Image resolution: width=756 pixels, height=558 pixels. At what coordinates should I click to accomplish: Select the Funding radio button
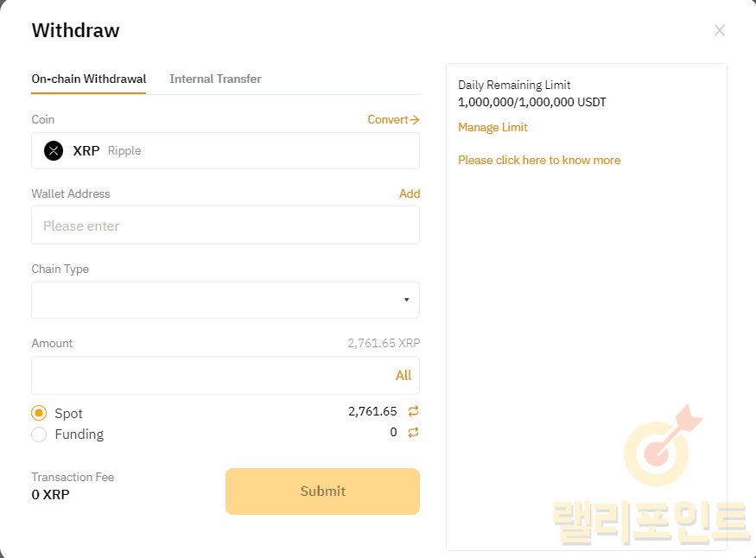[x=39, y=434]
